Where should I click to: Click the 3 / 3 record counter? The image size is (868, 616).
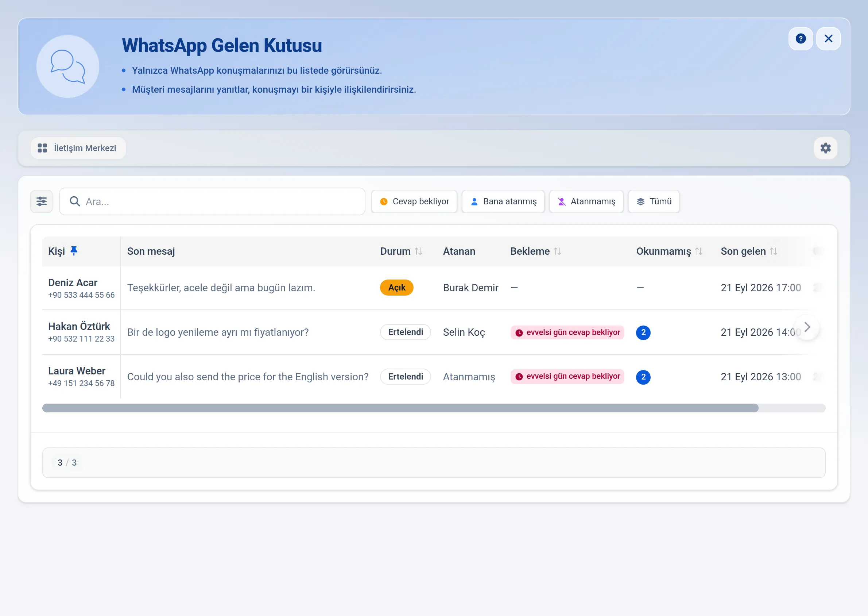coord(67,463)
